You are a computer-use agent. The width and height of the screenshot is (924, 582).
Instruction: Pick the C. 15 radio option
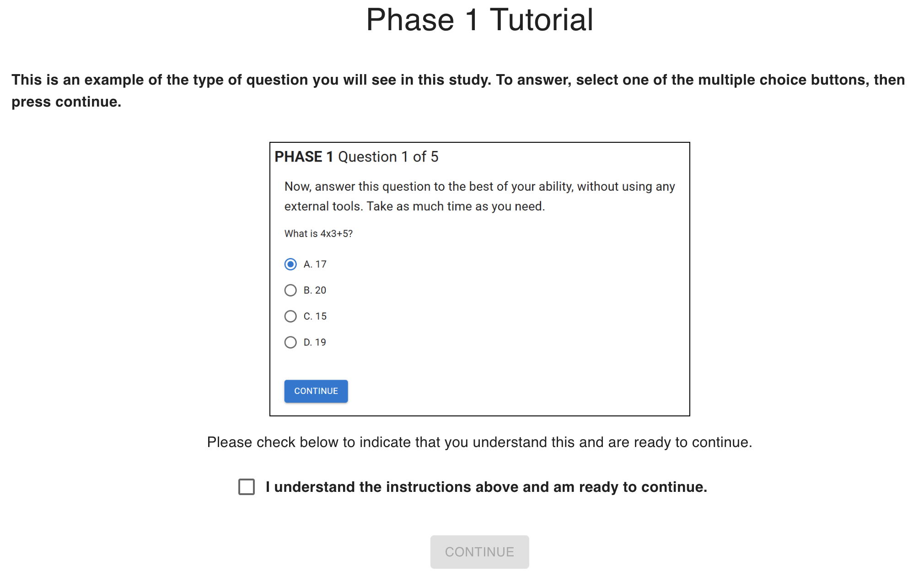290,316
